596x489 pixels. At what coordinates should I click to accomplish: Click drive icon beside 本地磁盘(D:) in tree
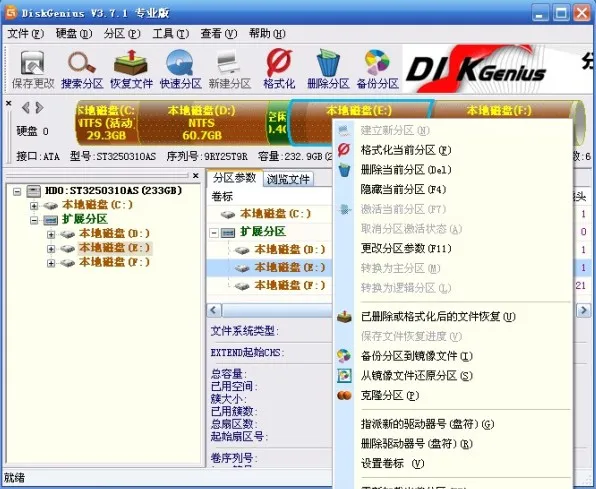67,234
